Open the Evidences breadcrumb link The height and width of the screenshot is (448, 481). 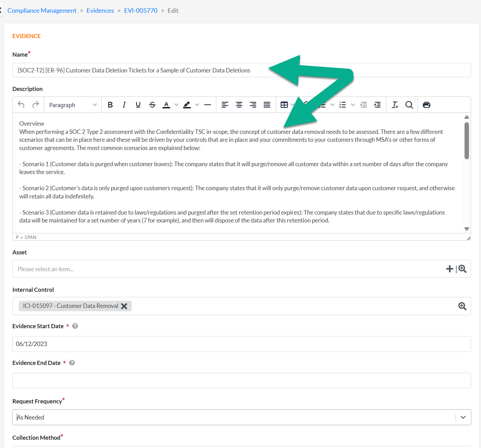click(x=100, y=11)
